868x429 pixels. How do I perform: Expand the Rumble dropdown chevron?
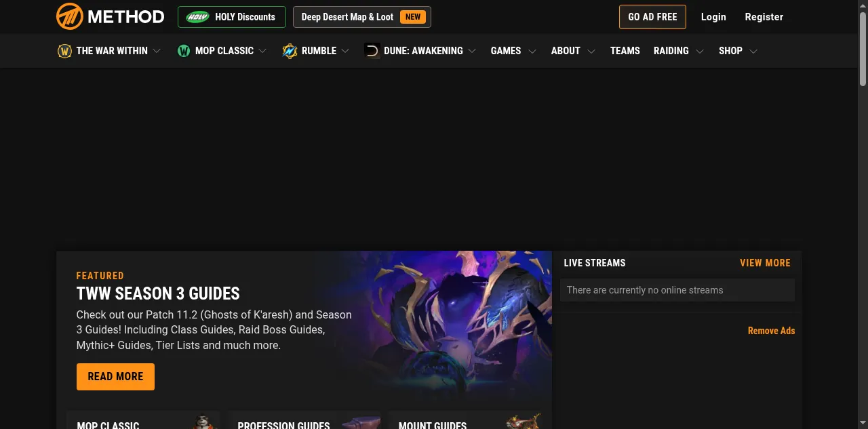(x=346, y=51)
